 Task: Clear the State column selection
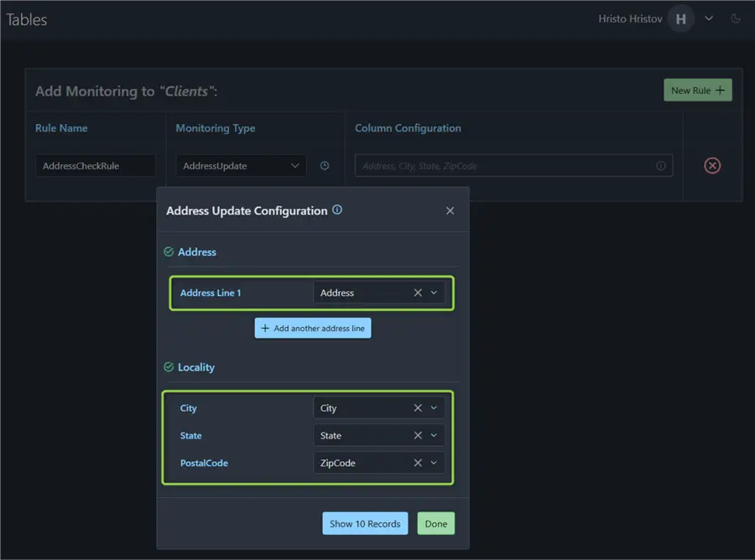[418, 435]
